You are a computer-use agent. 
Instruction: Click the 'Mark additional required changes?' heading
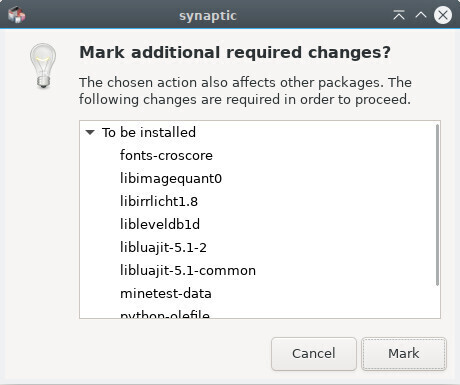pos(235,53)
